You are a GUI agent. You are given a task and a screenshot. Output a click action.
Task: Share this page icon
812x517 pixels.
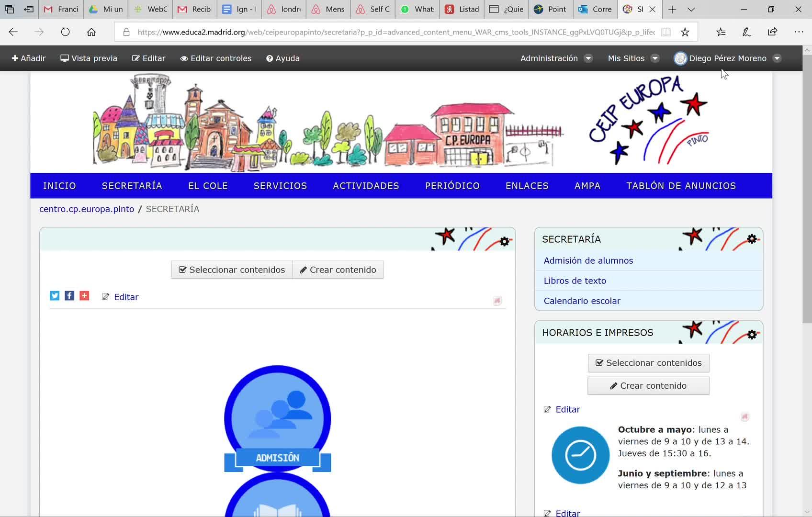pos(772,32)
